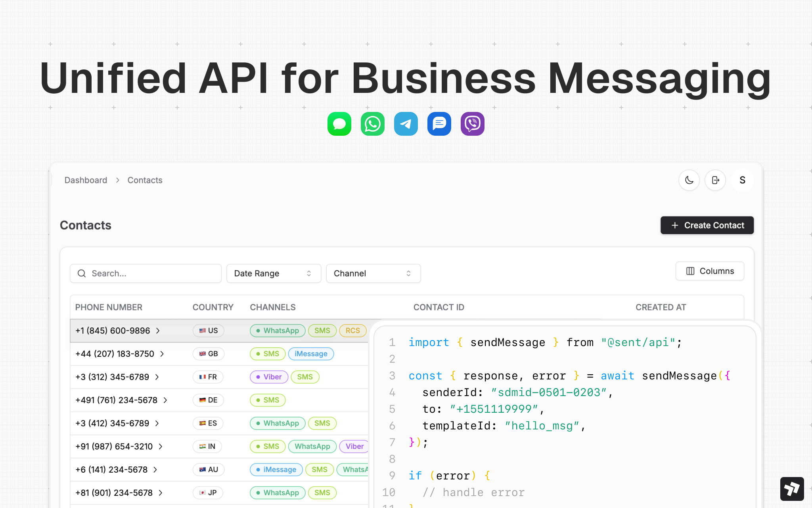The image size is (812, 508).
Task: Open the Date Range dropdown
Action: tap(273, 273)
